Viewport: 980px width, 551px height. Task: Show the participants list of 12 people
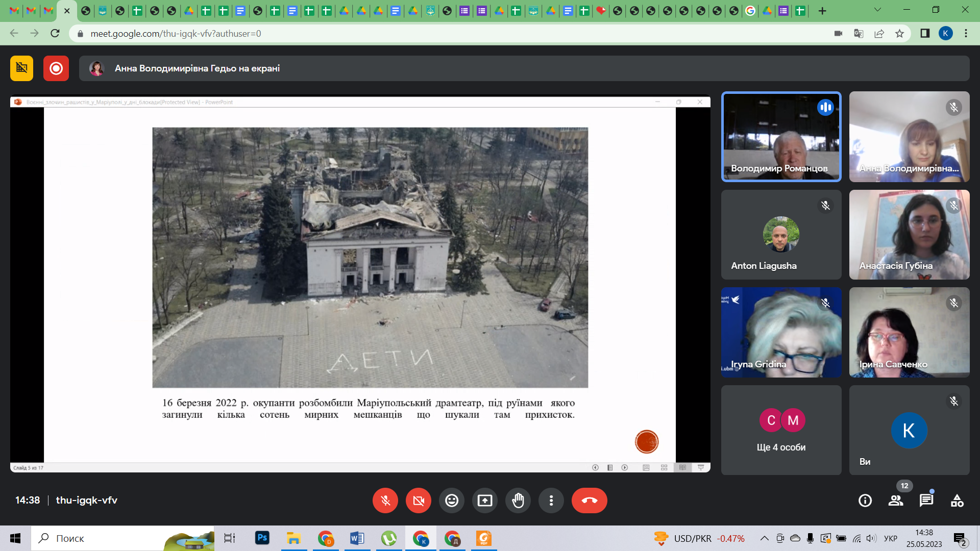tap(896, 500)
